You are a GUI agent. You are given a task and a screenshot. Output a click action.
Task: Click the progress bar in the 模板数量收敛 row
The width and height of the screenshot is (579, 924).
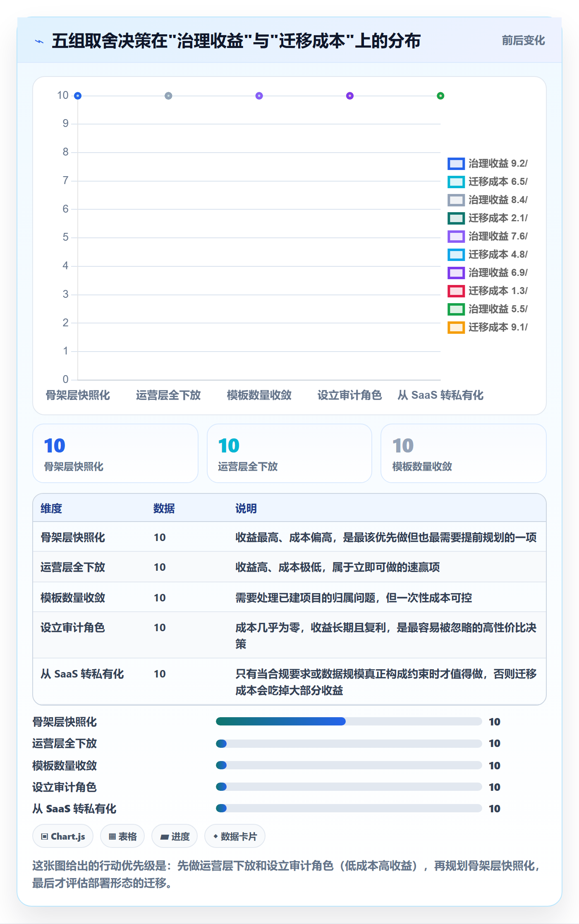click(x=349, y=765)
